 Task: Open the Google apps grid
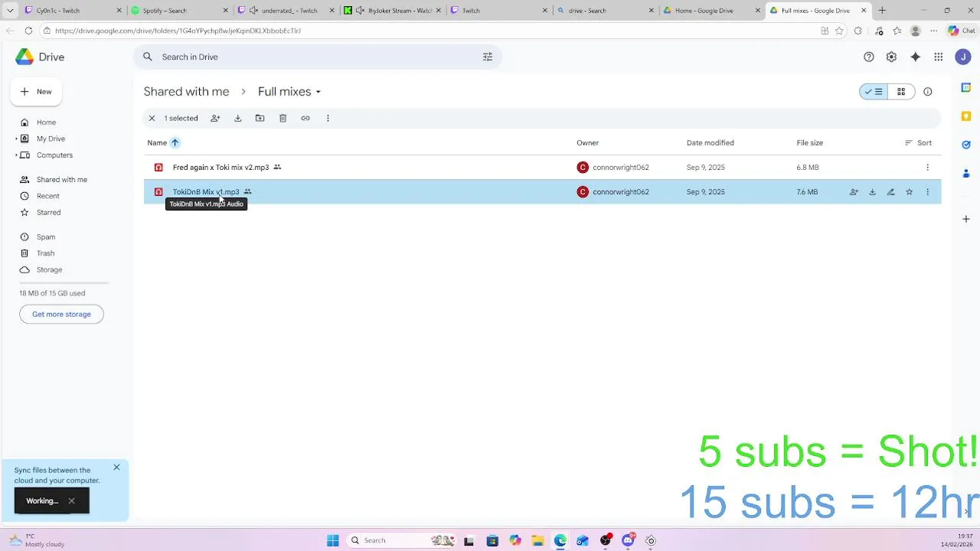pos(939,57)
